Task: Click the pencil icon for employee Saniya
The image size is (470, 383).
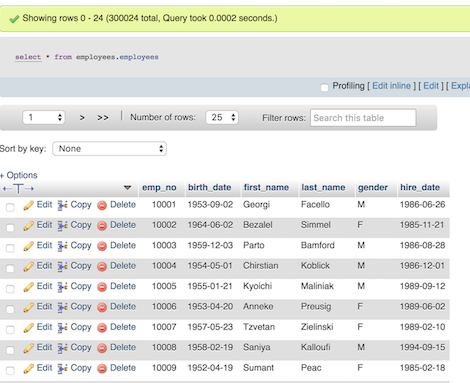Action: (28, 348)
